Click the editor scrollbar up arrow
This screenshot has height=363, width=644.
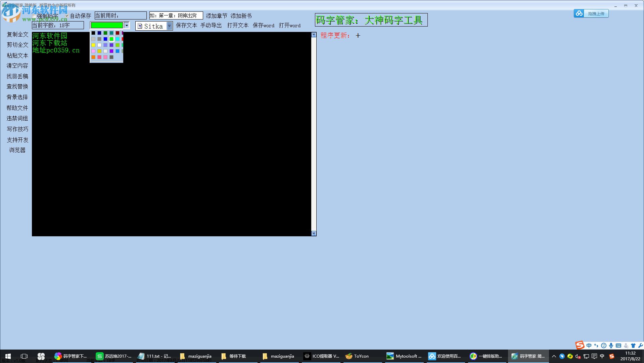point(314,35)
